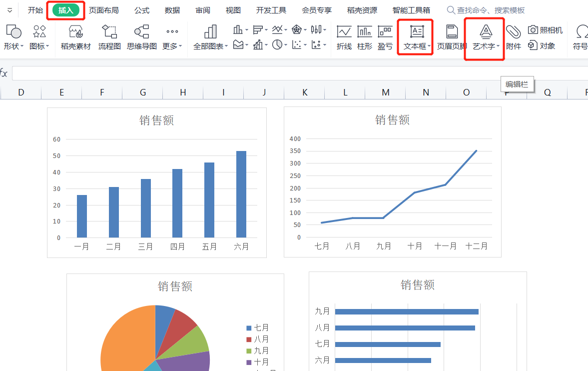
Task: Open the More (更多) insert options
Action: (x=172, y=37)
